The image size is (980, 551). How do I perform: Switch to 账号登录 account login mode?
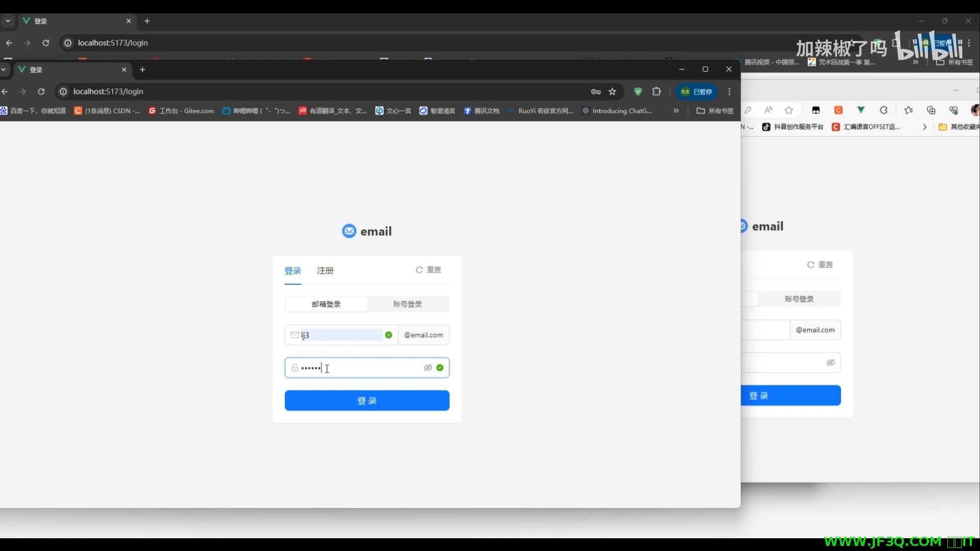tap(407, 304)
